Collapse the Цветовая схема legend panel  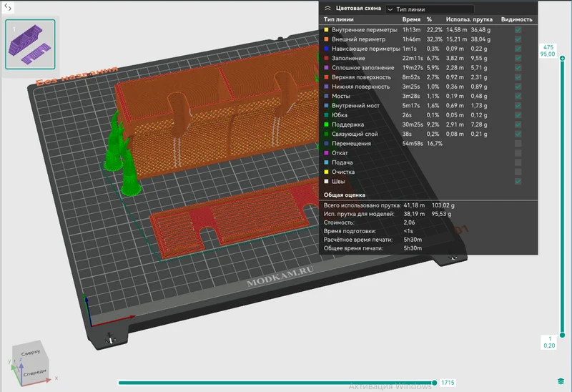coord(327,8)
